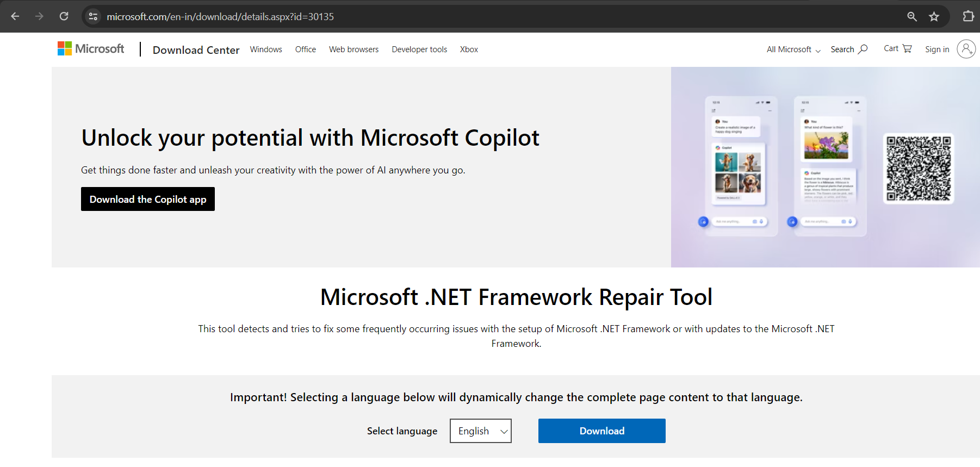Click the Sign in text link
Viewport: 980px width, 467px height.
click(937, 49)
